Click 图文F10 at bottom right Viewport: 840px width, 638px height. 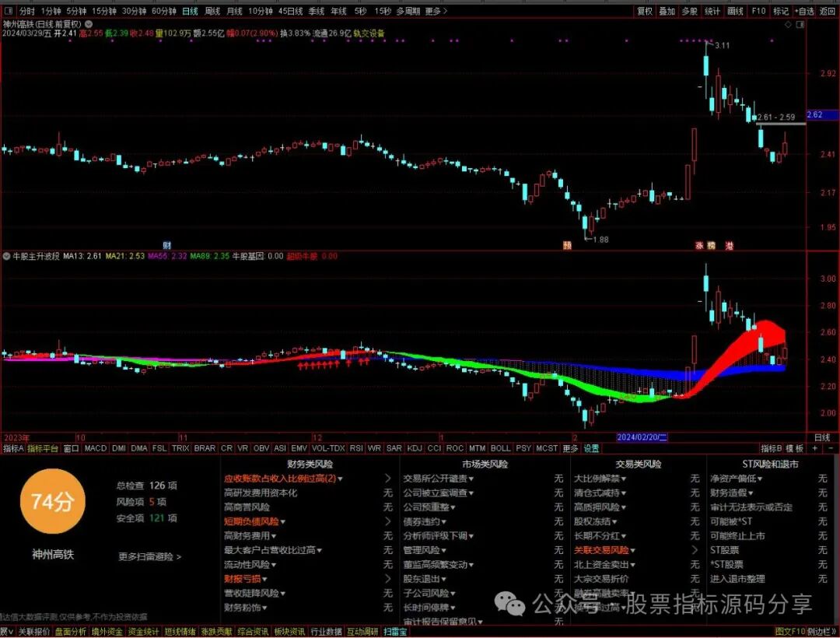(789, 632)
